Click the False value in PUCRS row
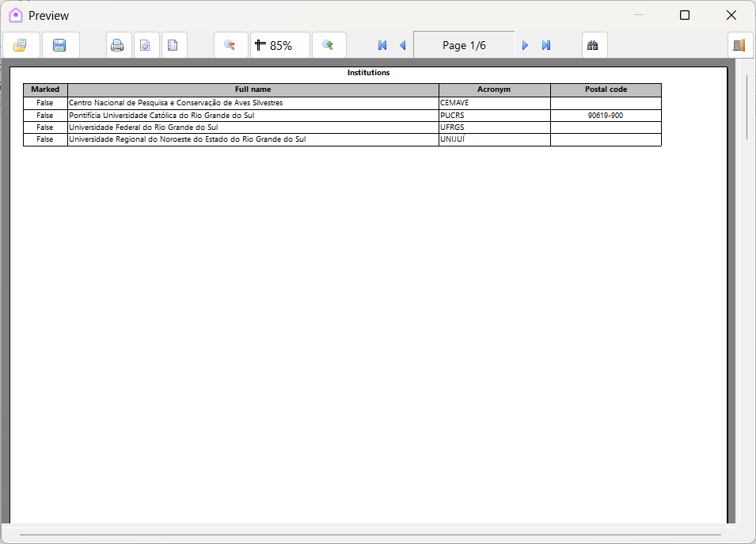Image resolution: width=756 pixels, height=544 pixels. pyautogui.click(x=45, y=116)
